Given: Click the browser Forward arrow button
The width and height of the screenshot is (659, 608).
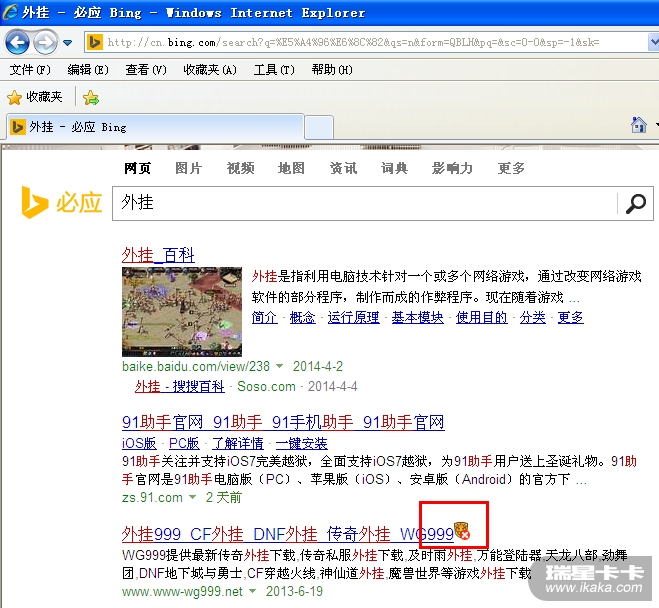Looking at the screenshot, I should (x=45, y=42).
